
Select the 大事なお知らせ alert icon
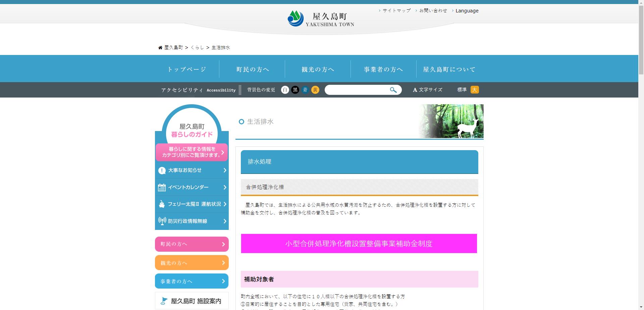162,170
